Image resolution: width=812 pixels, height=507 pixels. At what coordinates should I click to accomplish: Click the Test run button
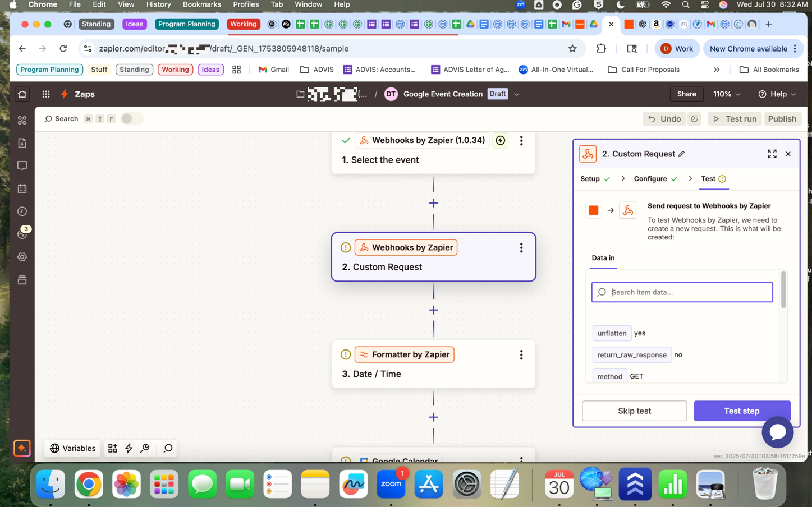[735, 119]
